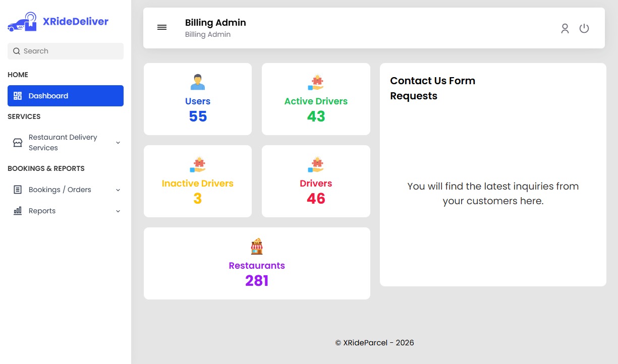Click the restaurant delivery car icon
The width and height of the screenshot is (618, 364).
click(x=17, y=142)
